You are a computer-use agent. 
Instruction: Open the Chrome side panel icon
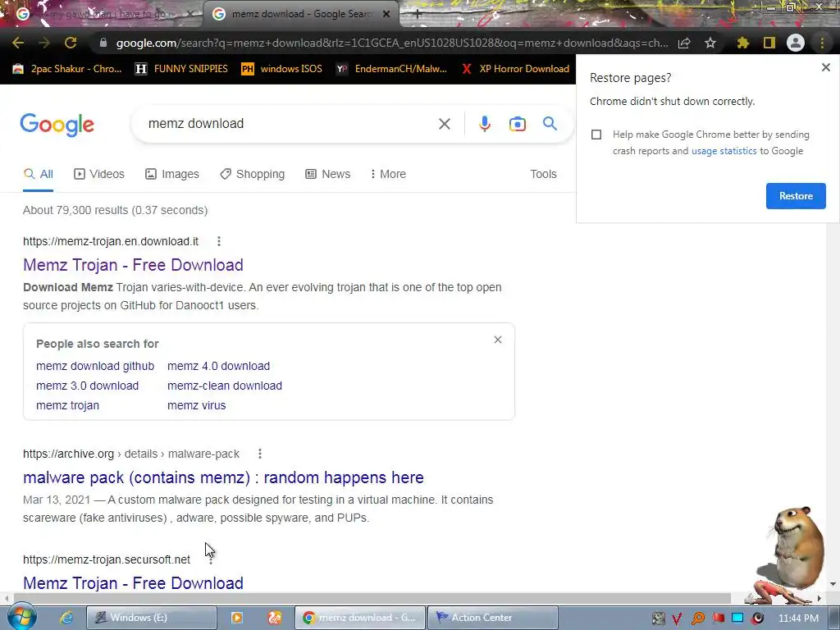click(x=769, y=43)
